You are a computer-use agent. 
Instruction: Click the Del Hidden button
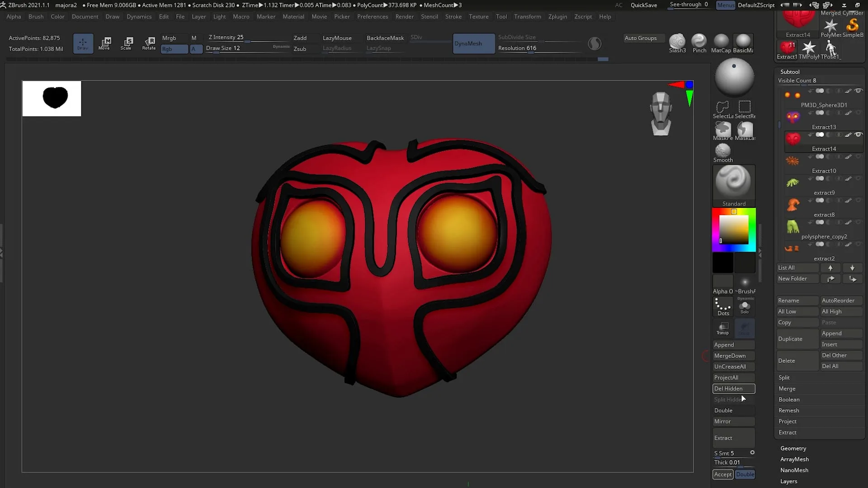click(x=733, y=388)
